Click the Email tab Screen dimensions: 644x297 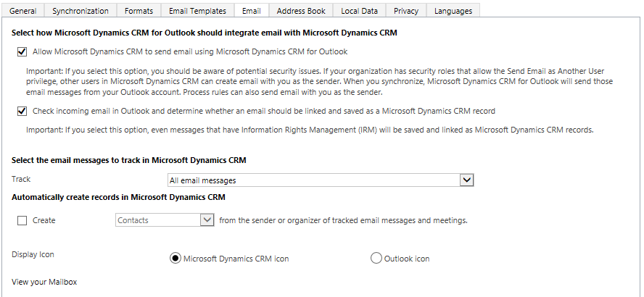251,11
